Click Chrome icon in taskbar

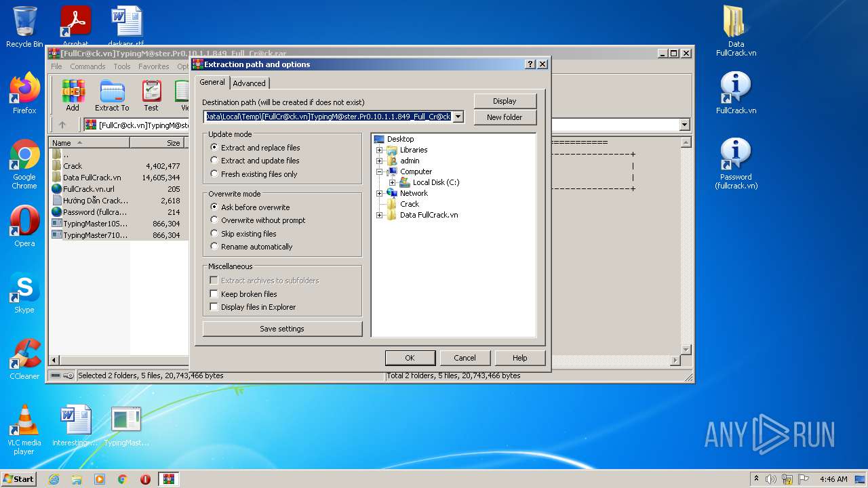click(123, 479)
